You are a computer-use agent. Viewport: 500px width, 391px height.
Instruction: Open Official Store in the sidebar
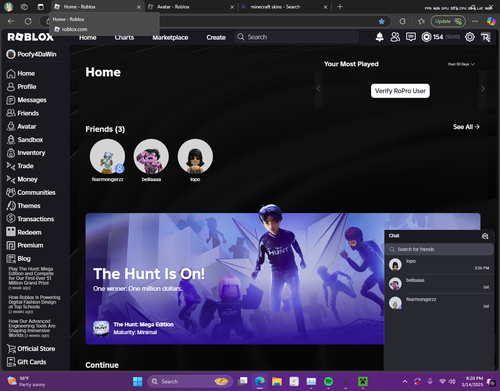31,349
